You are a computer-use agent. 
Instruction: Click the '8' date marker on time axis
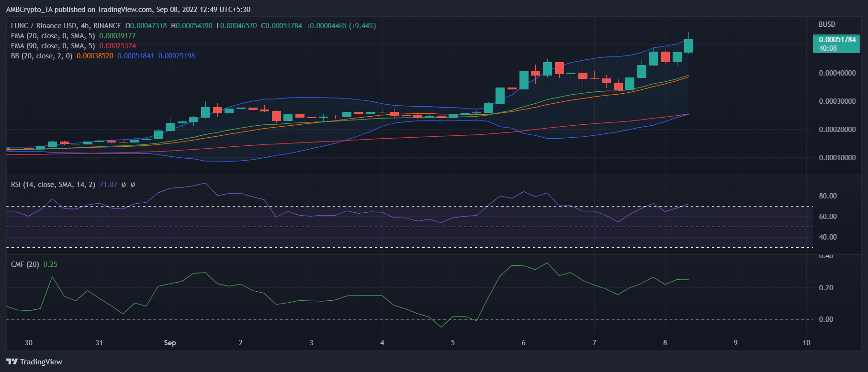click(x=665, y=343)
